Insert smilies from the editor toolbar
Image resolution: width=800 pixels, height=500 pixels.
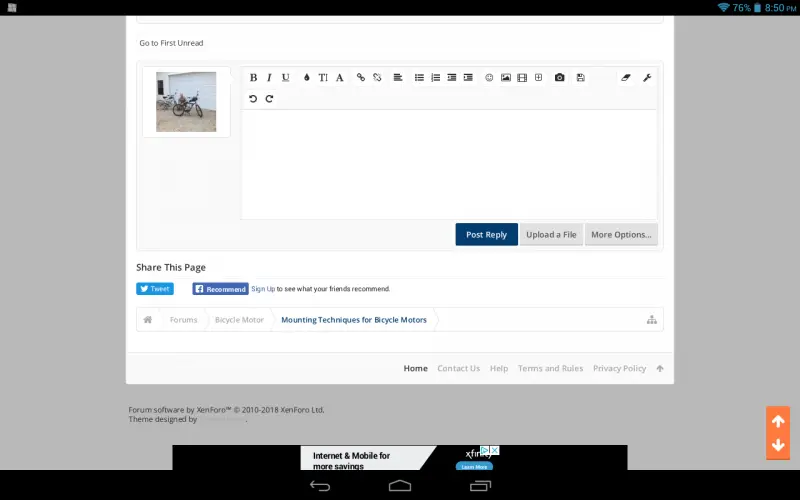tap(489, 78)
